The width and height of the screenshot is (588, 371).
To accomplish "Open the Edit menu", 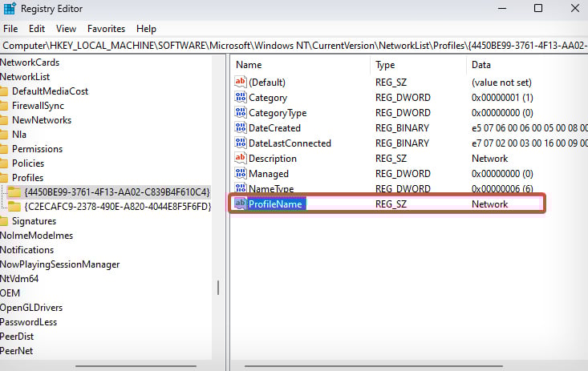I will (x=37, y=29).
